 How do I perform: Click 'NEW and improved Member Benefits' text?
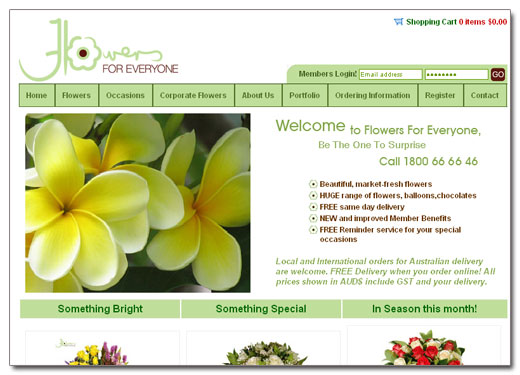click(385, 218)
